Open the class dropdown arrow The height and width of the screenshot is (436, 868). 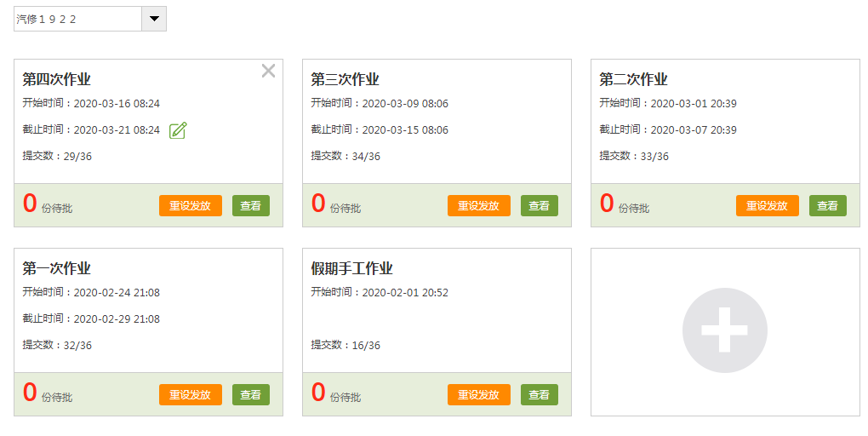click(x=154, y=19)
